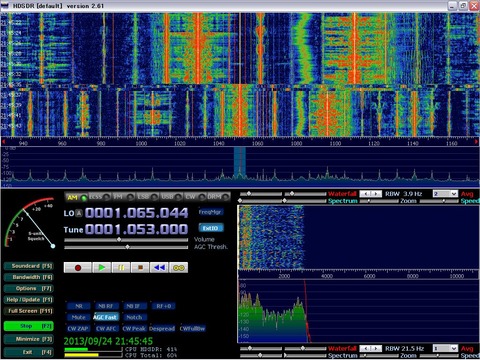The image size is (480, 360).
Task: Switch to USB demodulation mode
Action: click(x=171, y=197)
